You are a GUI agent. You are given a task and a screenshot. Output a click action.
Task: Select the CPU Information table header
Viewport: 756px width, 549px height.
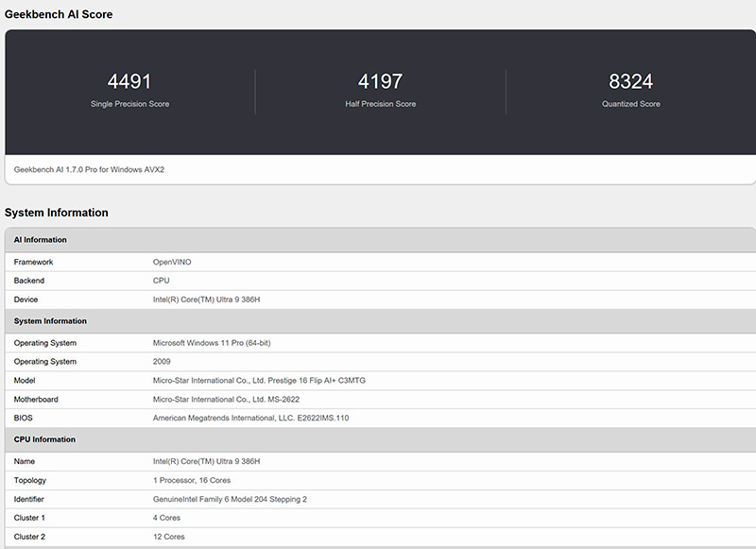(x=44, y=439)
